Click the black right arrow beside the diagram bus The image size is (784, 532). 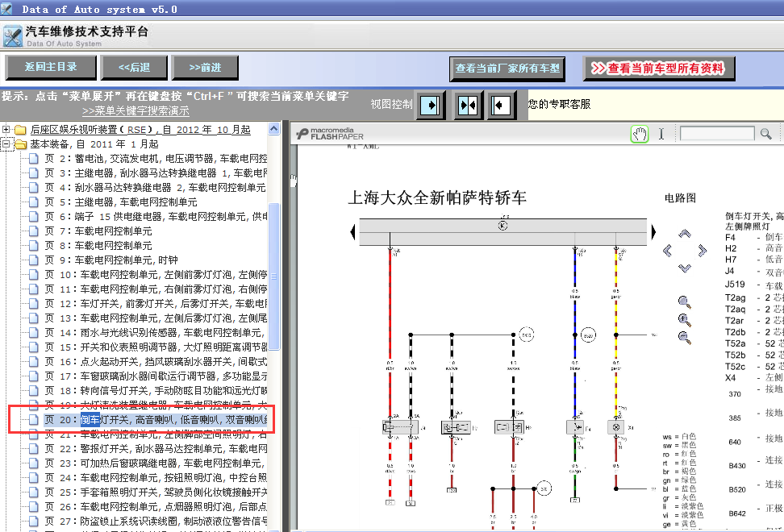pos(653,232)
